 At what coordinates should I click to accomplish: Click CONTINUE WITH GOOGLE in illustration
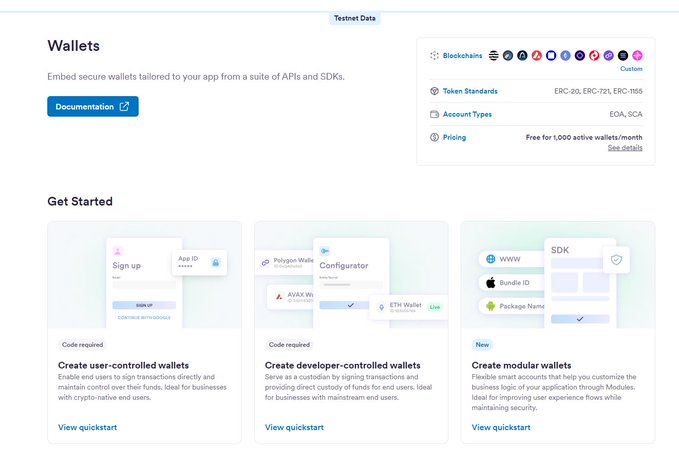pyautogui.click(x=144, y=317)
